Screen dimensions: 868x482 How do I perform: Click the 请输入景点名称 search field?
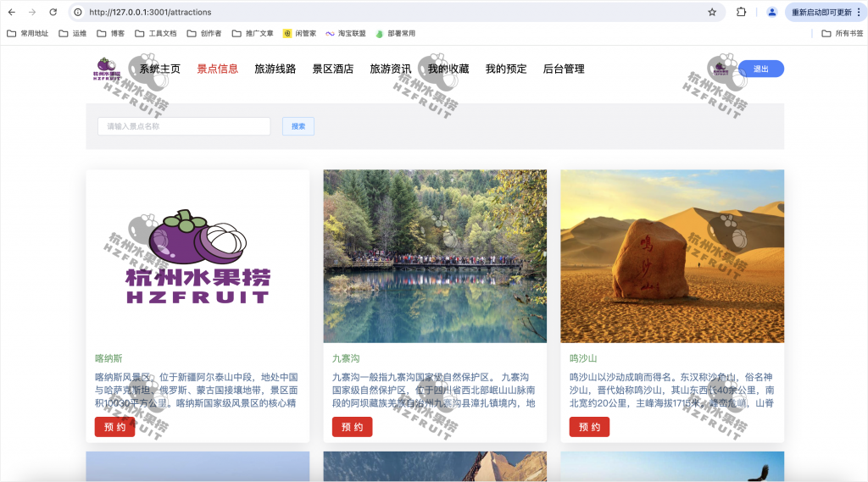(x=184, y=126)
